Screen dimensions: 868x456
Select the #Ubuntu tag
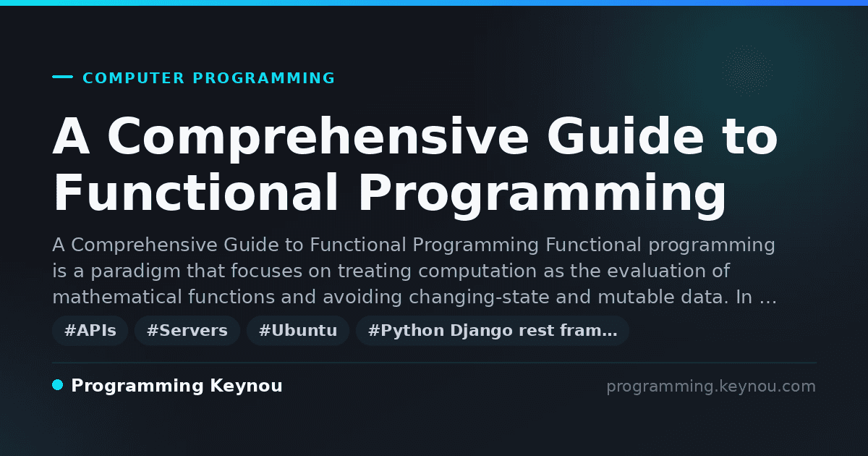298,331
